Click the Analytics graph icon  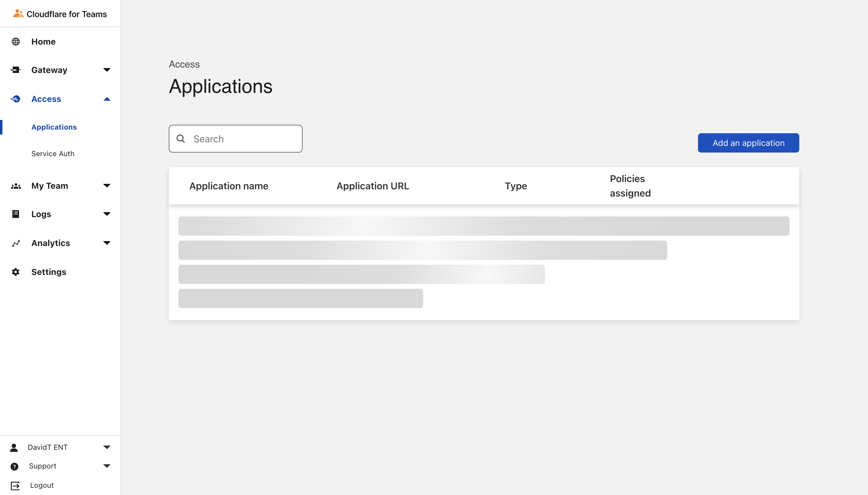coord(16,243)
